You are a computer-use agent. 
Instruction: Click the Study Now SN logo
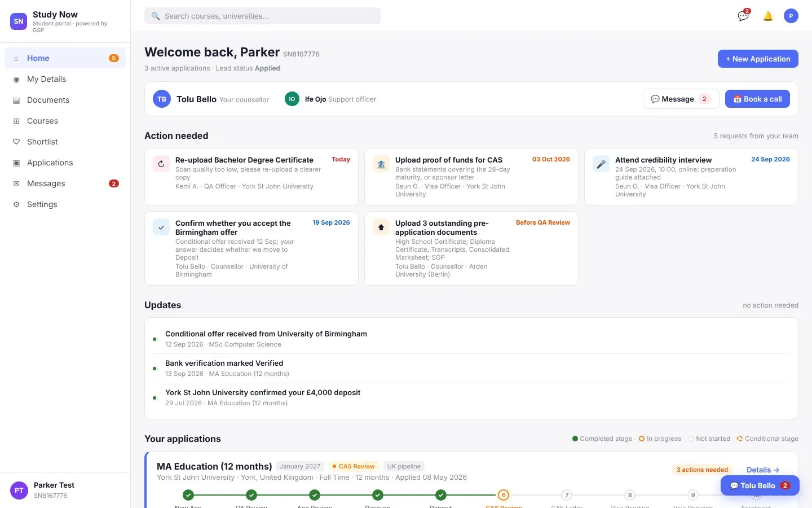tap(19, 21)
